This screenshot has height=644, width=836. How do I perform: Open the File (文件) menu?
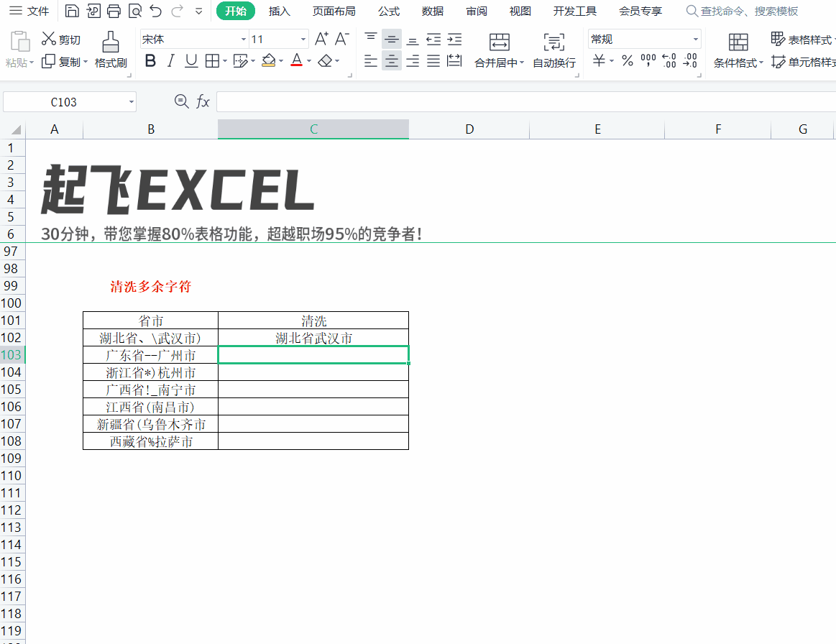(x=29, y=11)
